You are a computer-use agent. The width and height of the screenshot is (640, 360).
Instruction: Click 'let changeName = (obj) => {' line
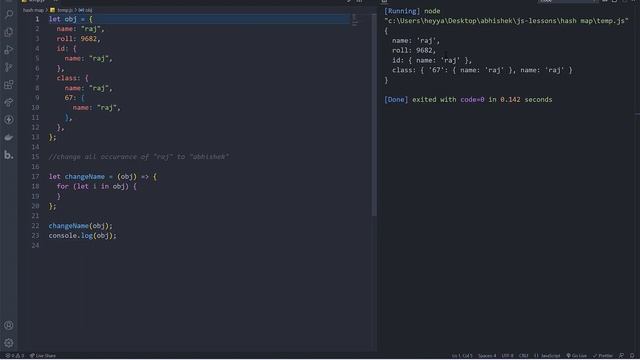tap(103, 176)
